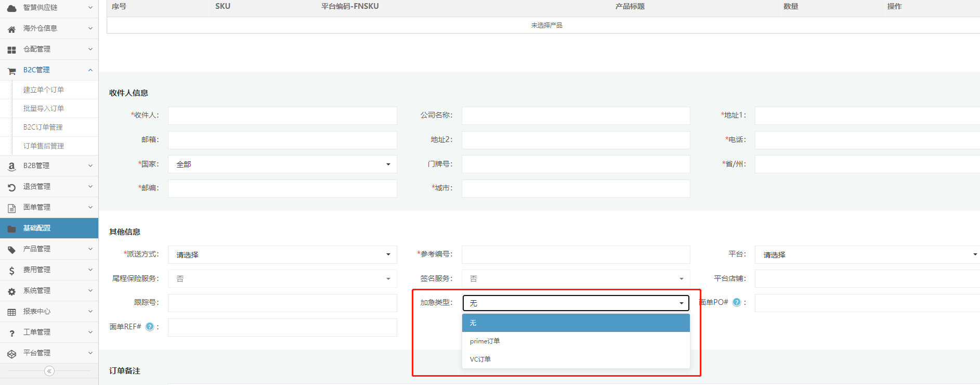The height and width of the screenshot is (385, 980).
Task: Click the grid icon beside 仓配管理
Action: click(x=11, y=50)
